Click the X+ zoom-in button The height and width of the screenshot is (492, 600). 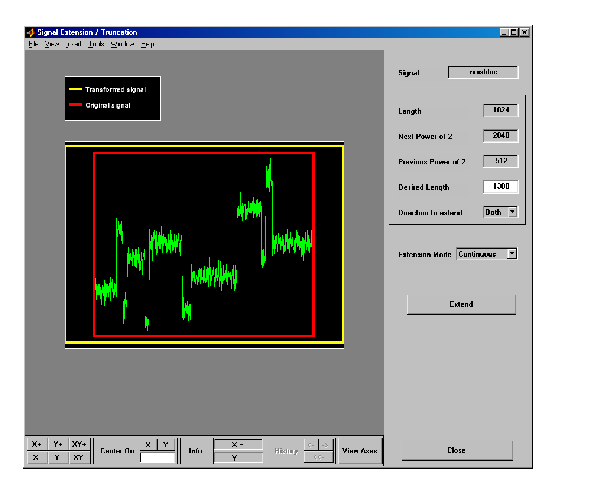click(37, 444)
